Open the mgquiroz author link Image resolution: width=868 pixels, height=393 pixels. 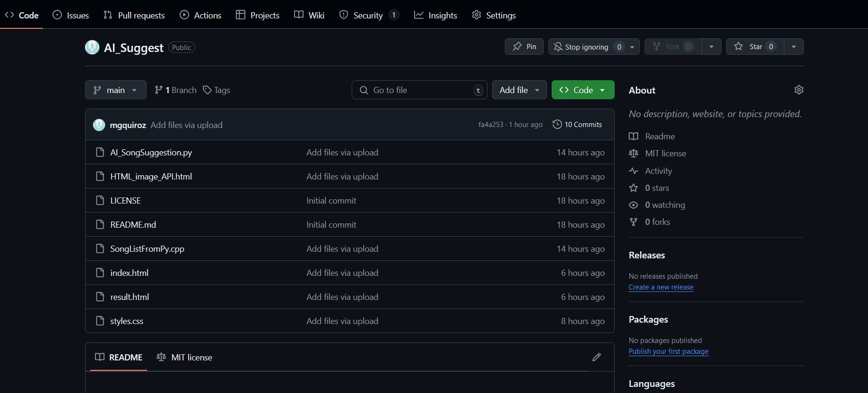click(128, 125)
